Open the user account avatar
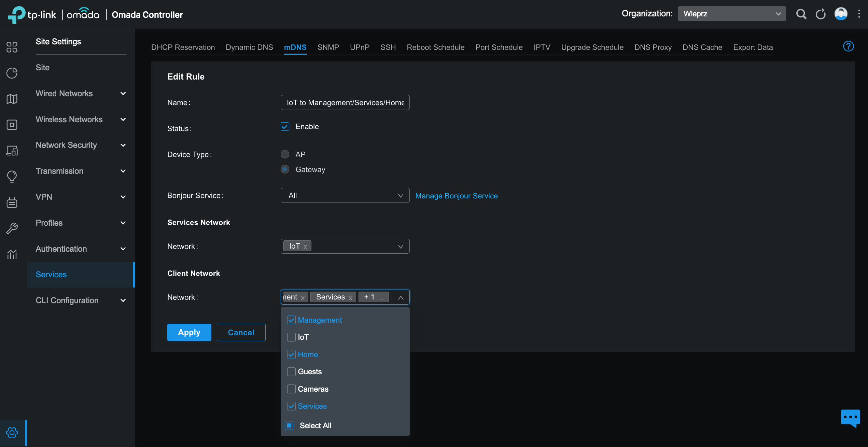The image size is (868, 447). coord(841,14)
